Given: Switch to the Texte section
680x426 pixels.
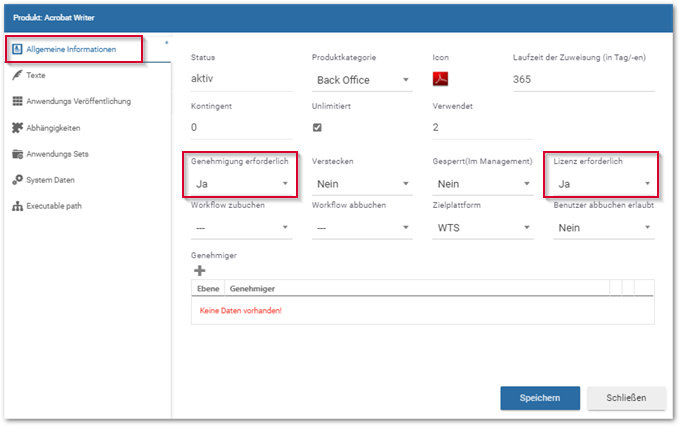Looking at the screenshot, I should coord(36,75).
